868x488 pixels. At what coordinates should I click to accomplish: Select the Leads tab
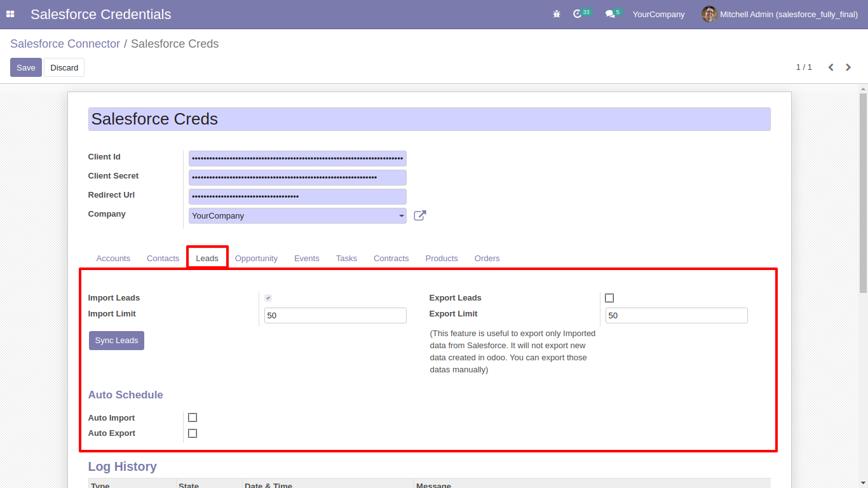207,258
